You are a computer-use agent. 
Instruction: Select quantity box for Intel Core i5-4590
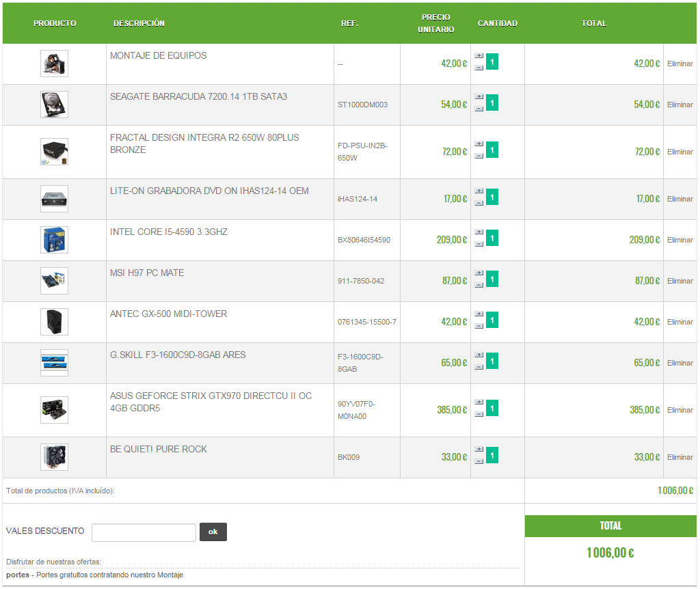click(492, 238)
